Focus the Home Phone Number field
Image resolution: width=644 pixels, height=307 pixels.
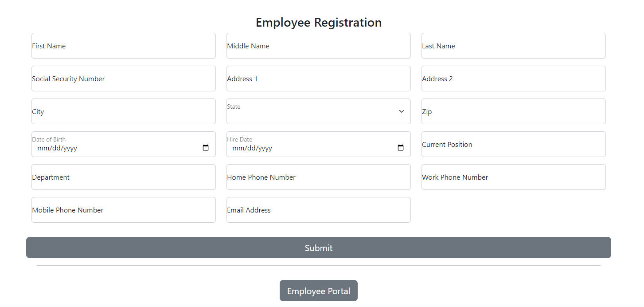coord(318,177)
